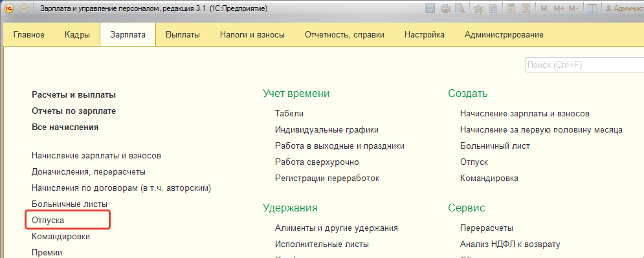
Task: Click the printer icon in title bar
Action: [446, 8]
